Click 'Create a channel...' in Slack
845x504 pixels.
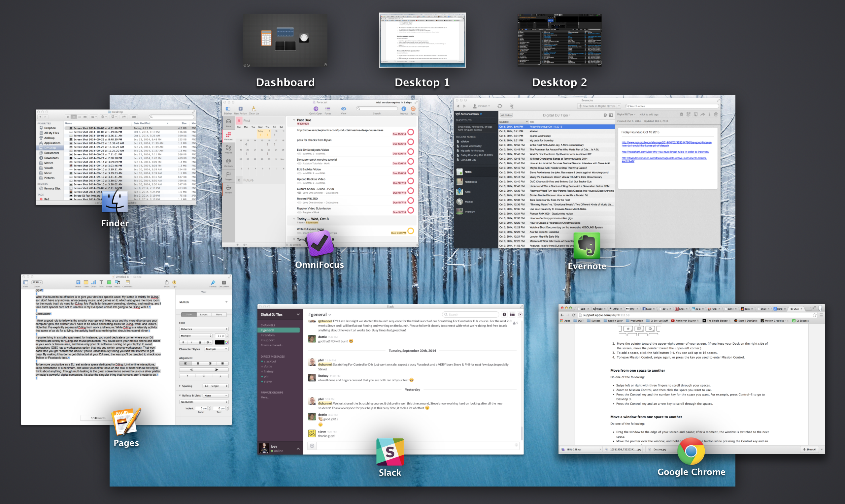coord(271,345)
